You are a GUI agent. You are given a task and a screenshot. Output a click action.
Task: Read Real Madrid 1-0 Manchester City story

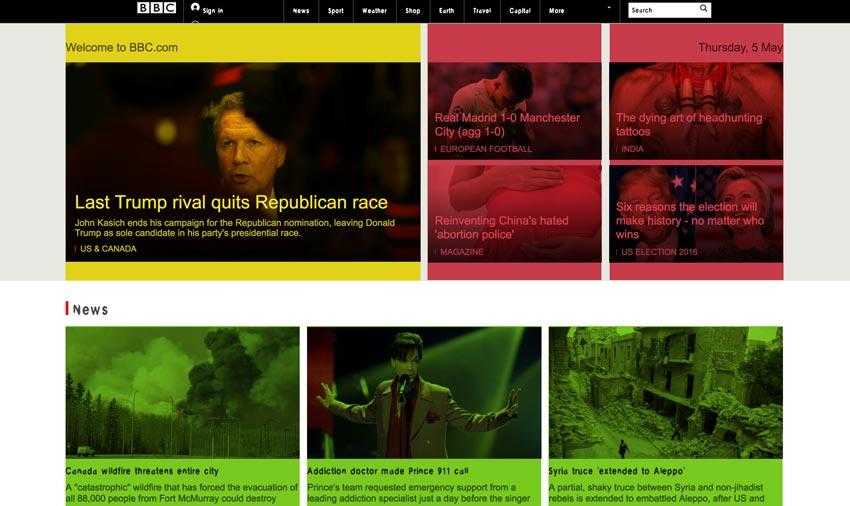coord(507,124)
